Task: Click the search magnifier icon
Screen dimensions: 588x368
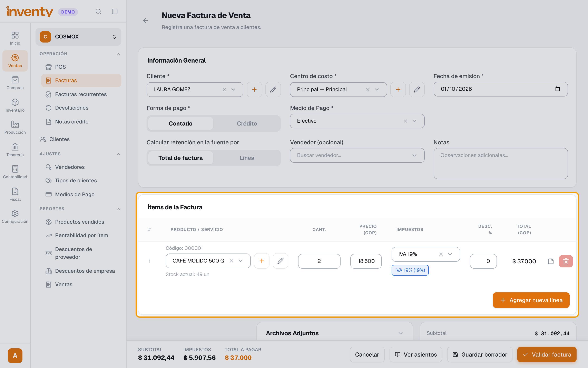Action: click(x=98, y=11)
